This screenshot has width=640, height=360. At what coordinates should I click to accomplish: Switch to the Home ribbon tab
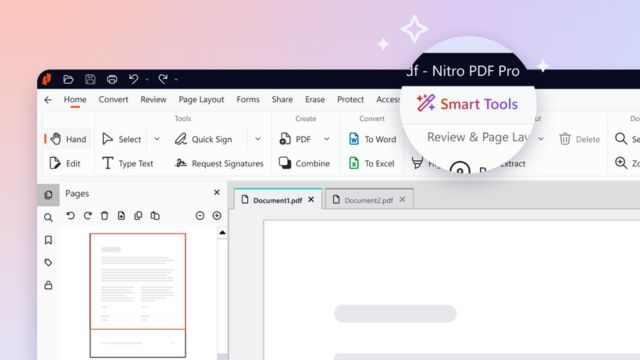pos(75,99)
